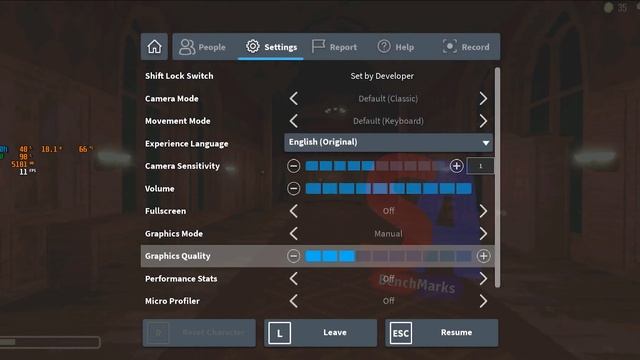The width and height of the screenshot is (640, 360).
Task: Click next arrow for Graphics Mode
Action: pos(483,233)
